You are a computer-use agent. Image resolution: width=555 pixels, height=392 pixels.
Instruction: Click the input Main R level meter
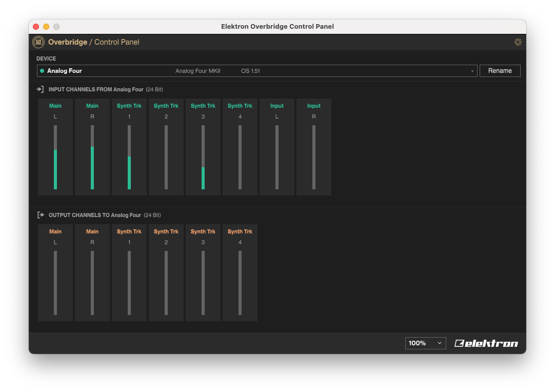pyautogui.click(x=92, y=157)
